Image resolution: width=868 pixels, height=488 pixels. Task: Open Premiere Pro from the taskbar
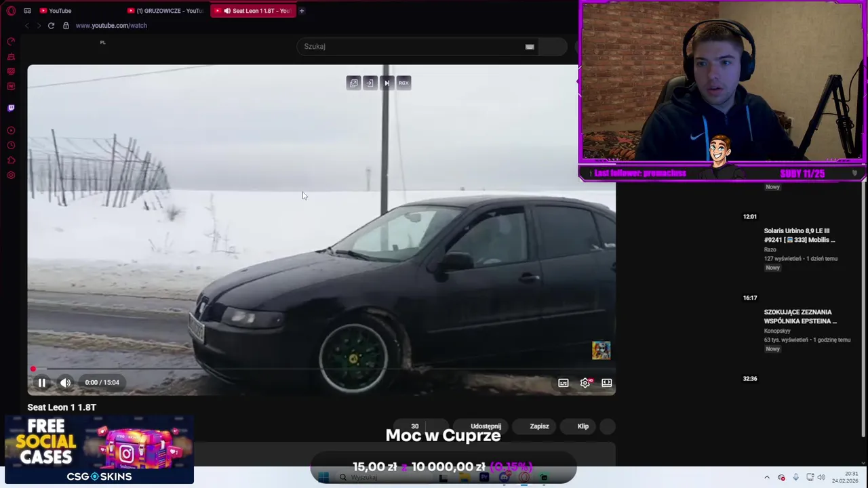(x=484, y=478)
